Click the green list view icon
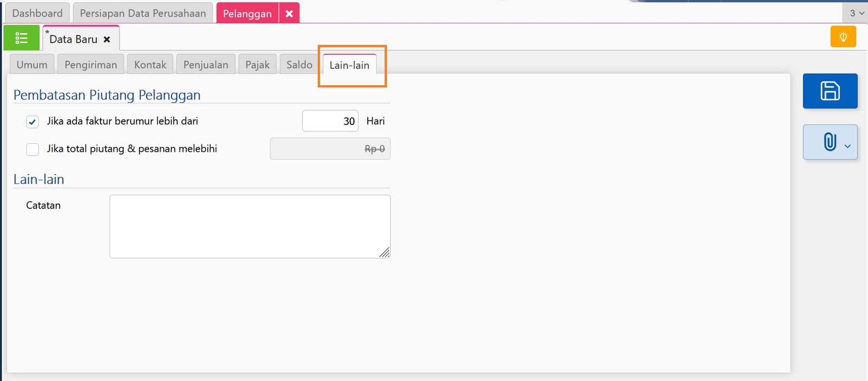This screenshot has width=868, height=381. tap(22, 38)
